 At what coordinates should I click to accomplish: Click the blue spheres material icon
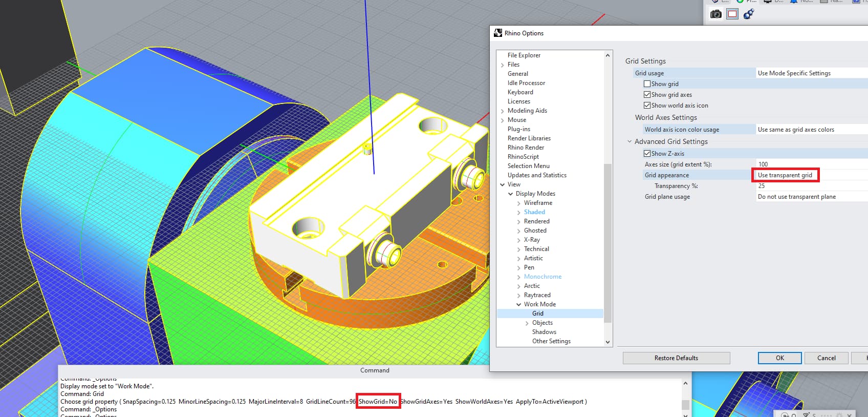click(x=749, y=14)
